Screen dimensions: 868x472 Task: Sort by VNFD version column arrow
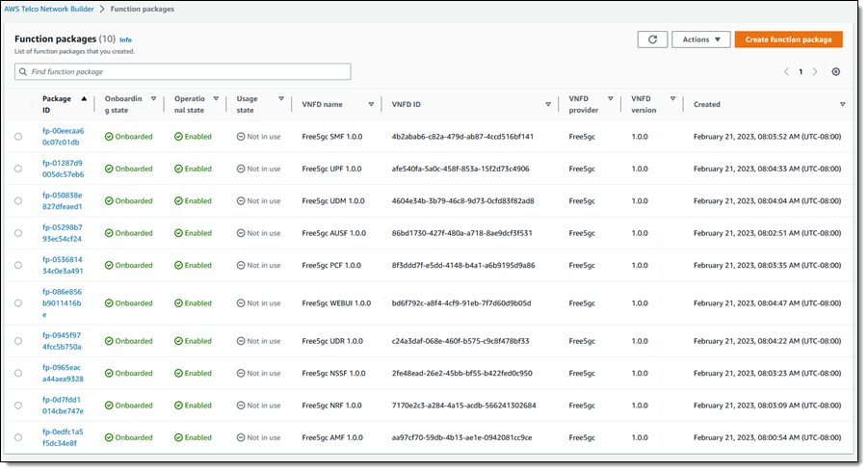pyautogui.click(x=672, y=99)
